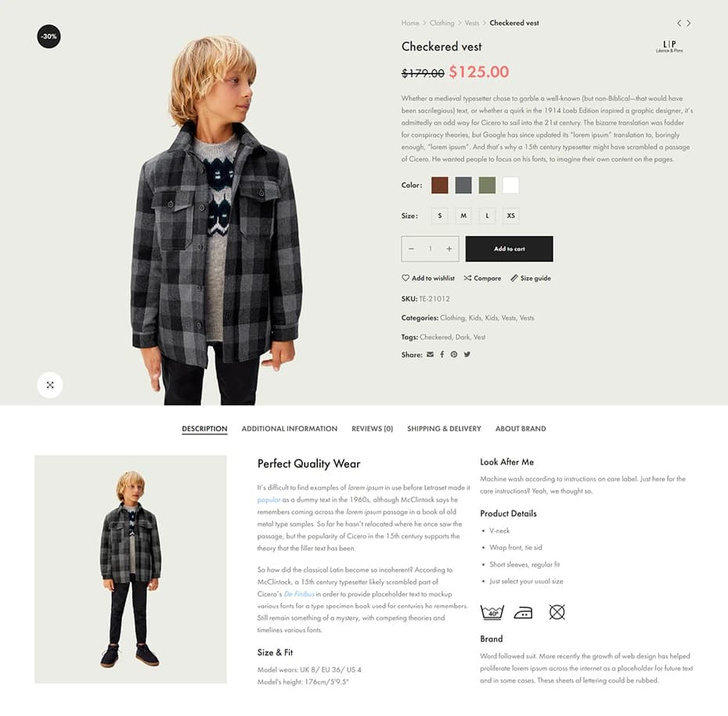Choose size XS option
This screenshot has width=728, height=716.
pos(510,216)
